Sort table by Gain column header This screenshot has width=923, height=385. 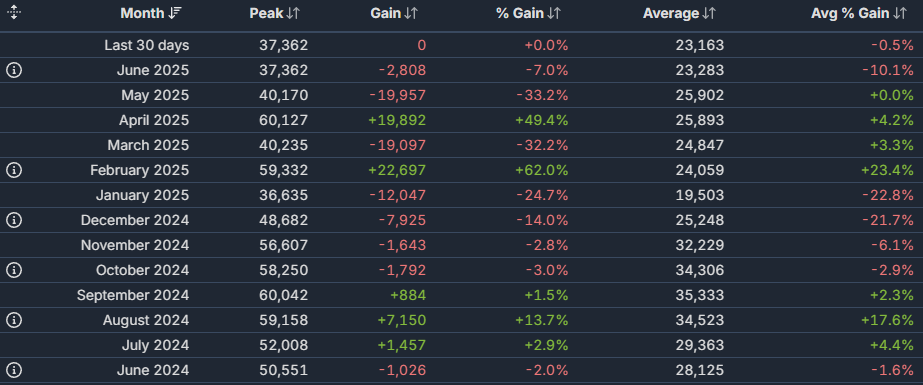pos(394,14)
